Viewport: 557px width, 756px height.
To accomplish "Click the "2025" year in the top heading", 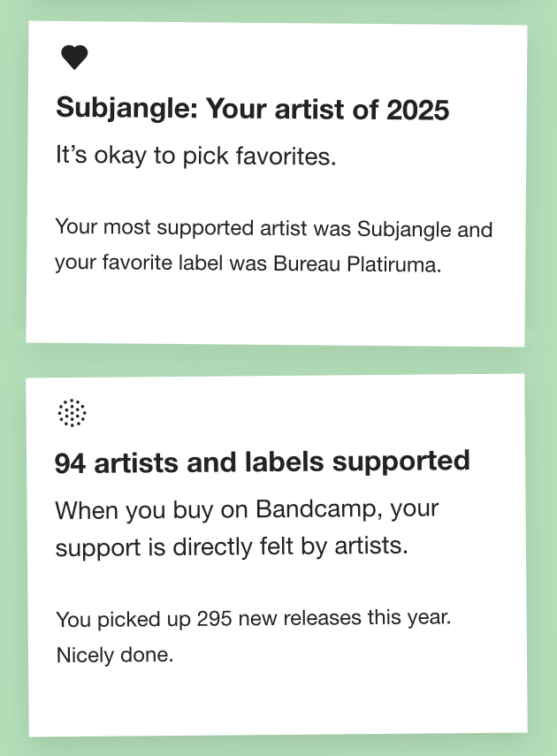I will [418, 110].
